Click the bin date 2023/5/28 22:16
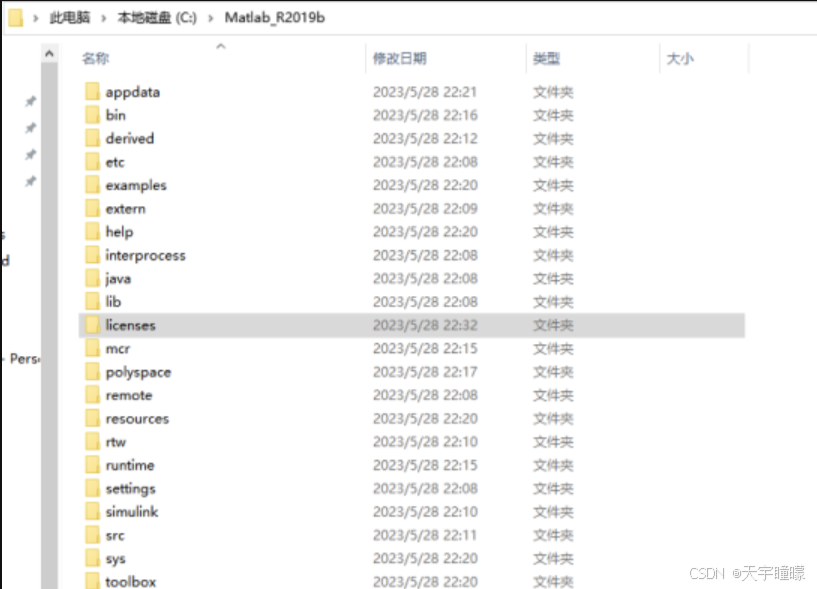 click(425, 115)
